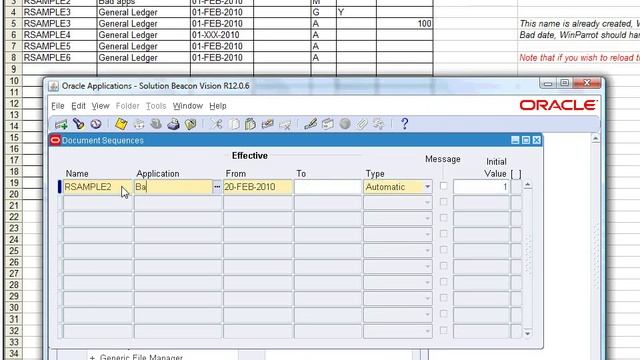
Task: Open the Folder menu
Action: [x=127, y=106]
